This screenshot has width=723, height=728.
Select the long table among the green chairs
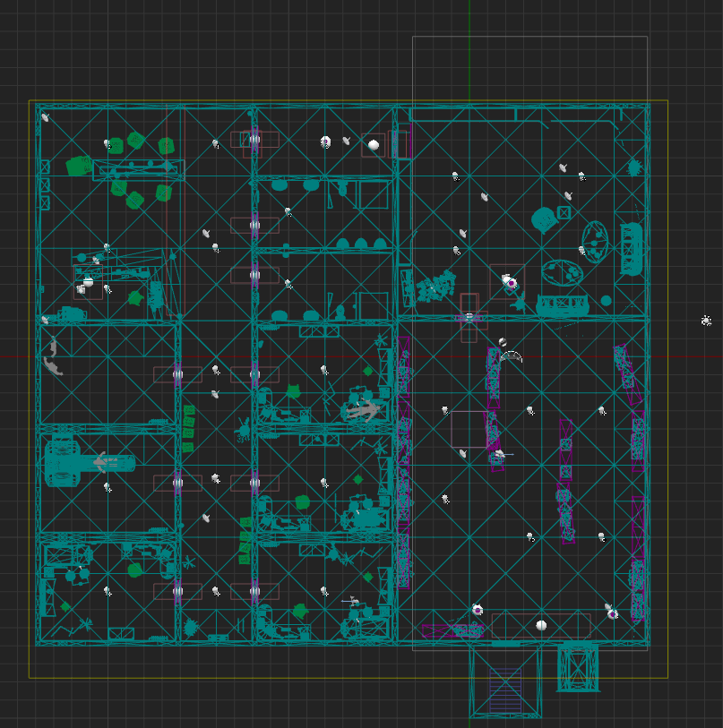pyautogui.click(x=139, y=170)
